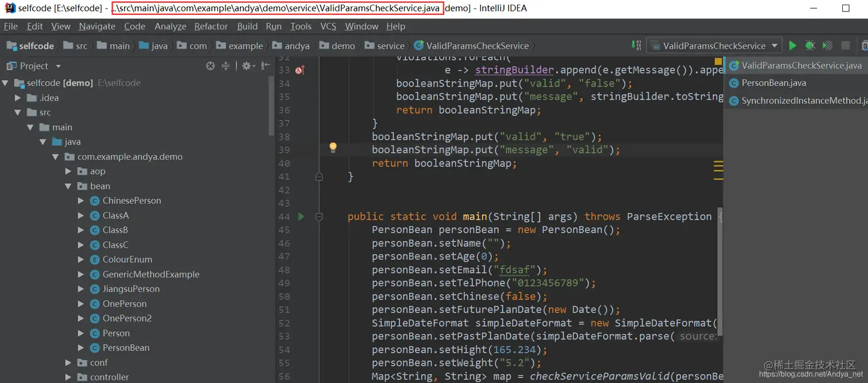Open the Edit menu
This screenshot has width=868, height=383.
34,26
